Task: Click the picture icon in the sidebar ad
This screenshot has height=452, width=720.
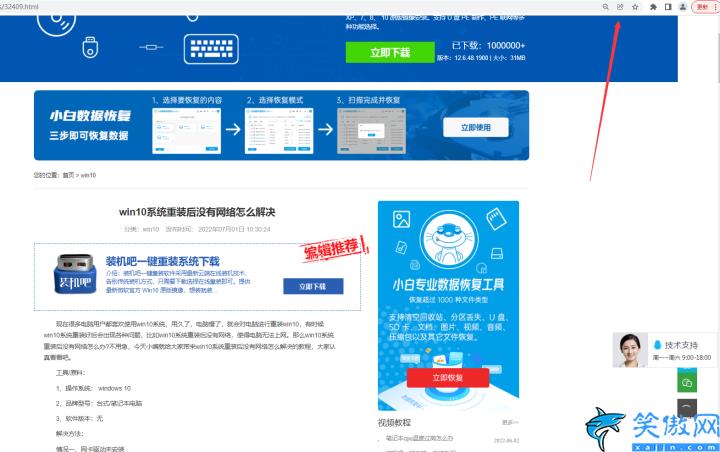Action: [x=401, y=219]
